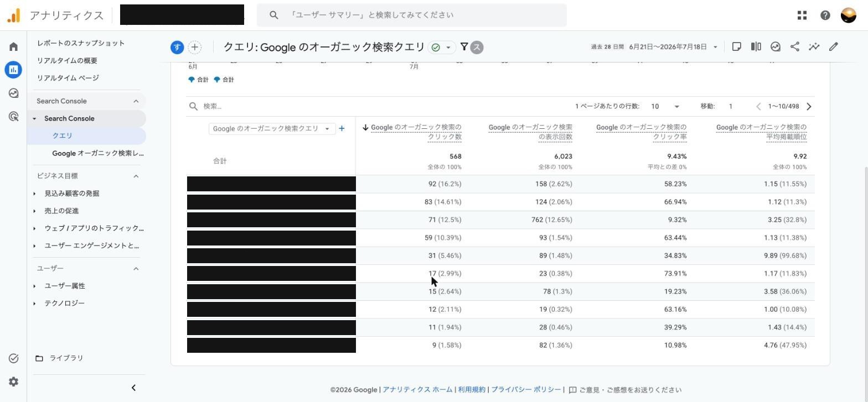Sort by オーガニック検索の表示回数 column
868x402 pixels.
click(530, 132)
